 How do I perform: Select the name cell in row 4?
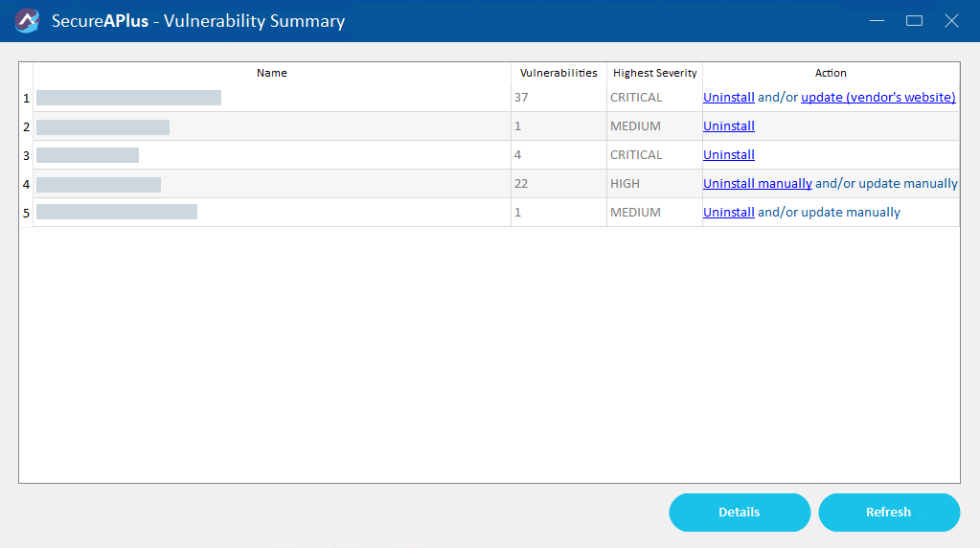click(272, 184)
